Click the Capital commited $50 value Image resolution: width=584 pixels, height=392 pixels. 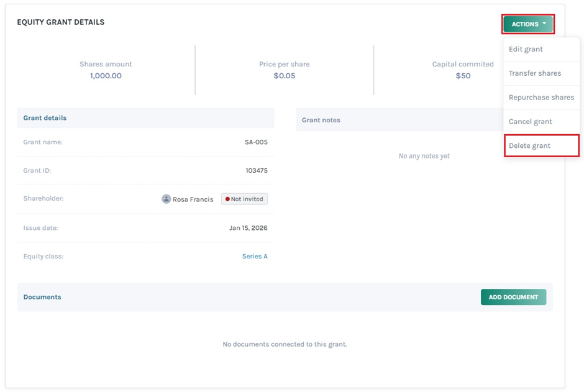pyautogui.click(x=463, y=76)
